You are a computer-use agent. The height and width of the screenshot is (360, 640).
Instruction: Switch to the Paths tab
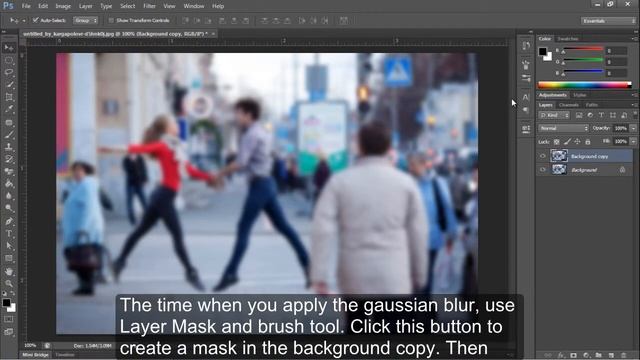[591, 105]
